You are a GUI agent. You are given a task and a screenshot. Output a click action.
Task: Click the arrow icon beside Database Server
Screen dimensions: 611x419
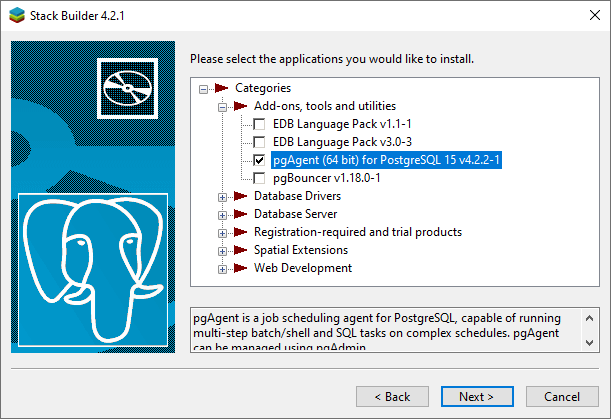(x=240, y=214)
